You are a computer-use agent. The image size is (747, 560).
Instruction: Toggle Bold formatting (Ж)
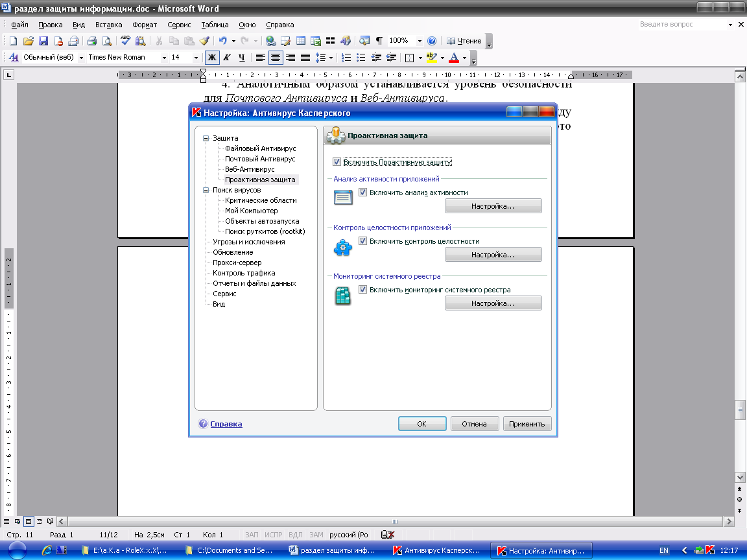coord(212,58)
